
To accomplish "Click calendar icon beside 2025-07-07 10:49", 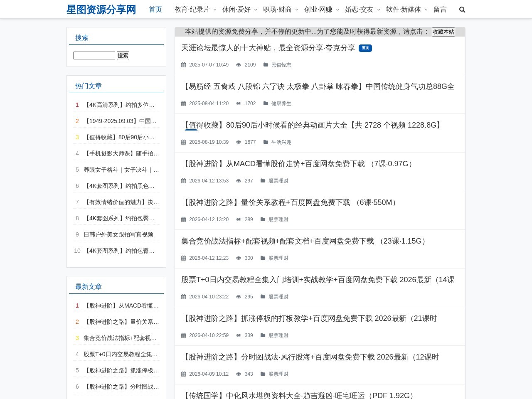I will [184, 65].
